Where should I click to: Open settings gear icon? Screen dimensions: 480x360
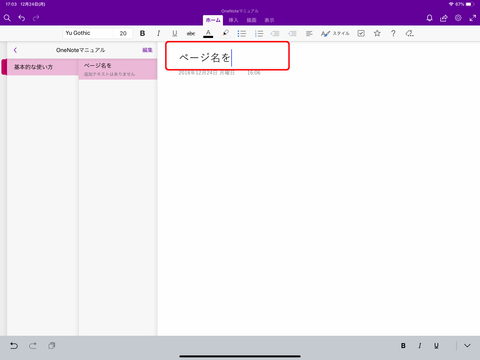(458, 18)
